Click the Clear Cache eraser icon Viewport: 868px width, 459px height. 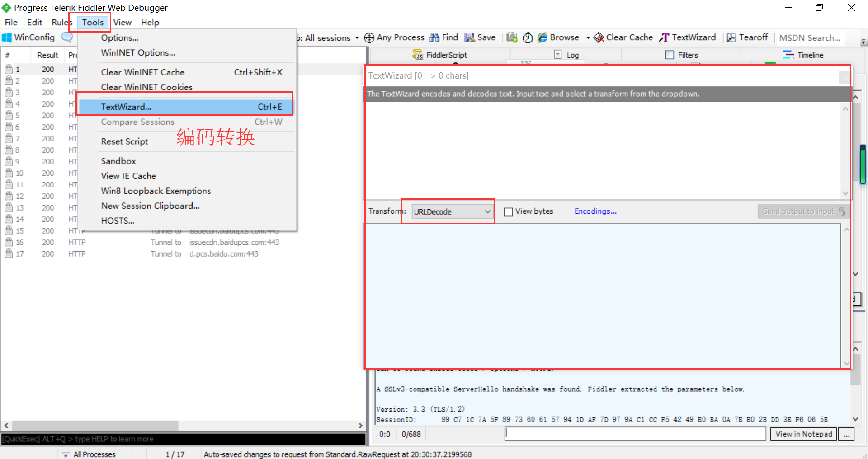(599, 37)
